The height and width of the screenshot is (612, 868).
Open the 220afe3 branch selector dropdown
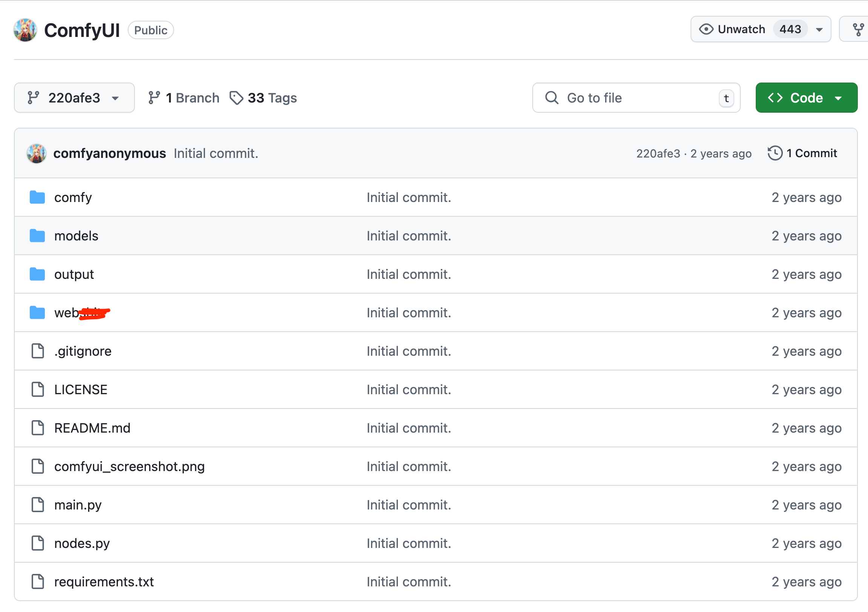coord(74,98)
